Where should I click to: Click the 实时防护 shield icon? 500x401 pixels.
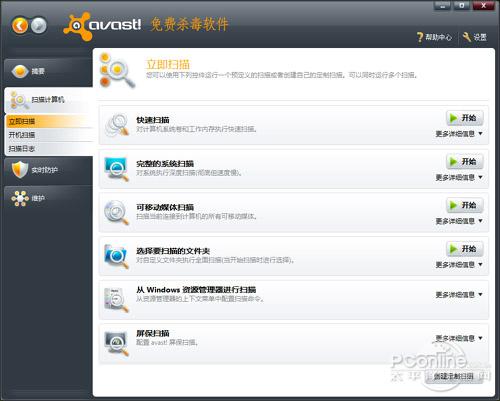(x=20, y=170)
